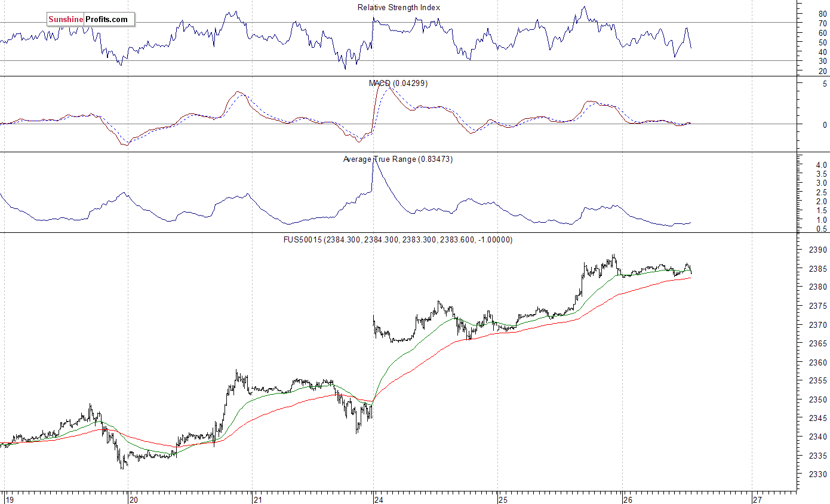Click the SunshineProfits.com logo
The width and height of the screenshot is (830, 504).
point(90,20)
